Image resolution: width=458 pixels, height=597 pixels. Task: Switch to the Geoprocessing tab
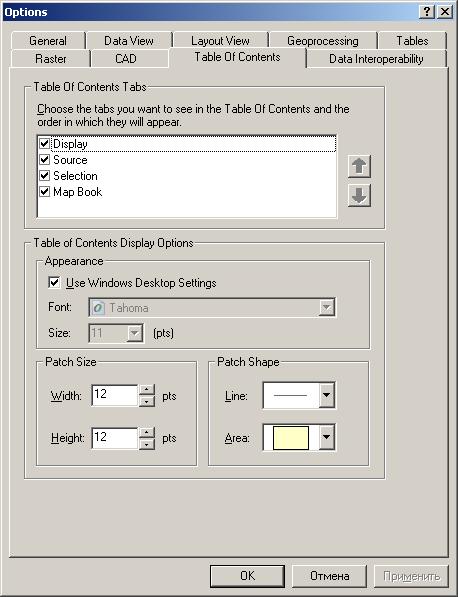tap(323, 41)
